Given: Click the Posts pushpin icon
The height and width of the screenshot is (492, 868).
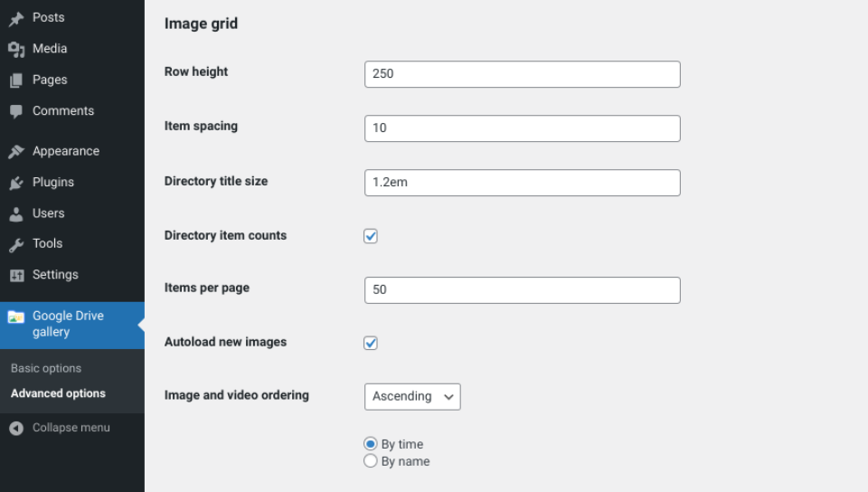Looking at the screenshot, I should [16, 18].
